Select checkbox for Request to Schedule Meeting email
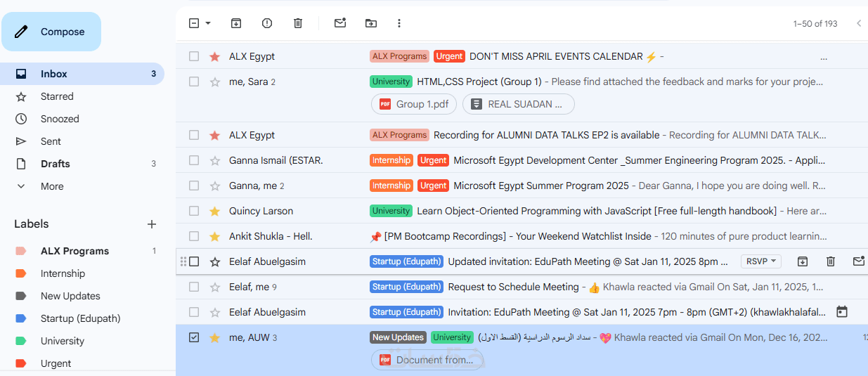 [194, 287]
